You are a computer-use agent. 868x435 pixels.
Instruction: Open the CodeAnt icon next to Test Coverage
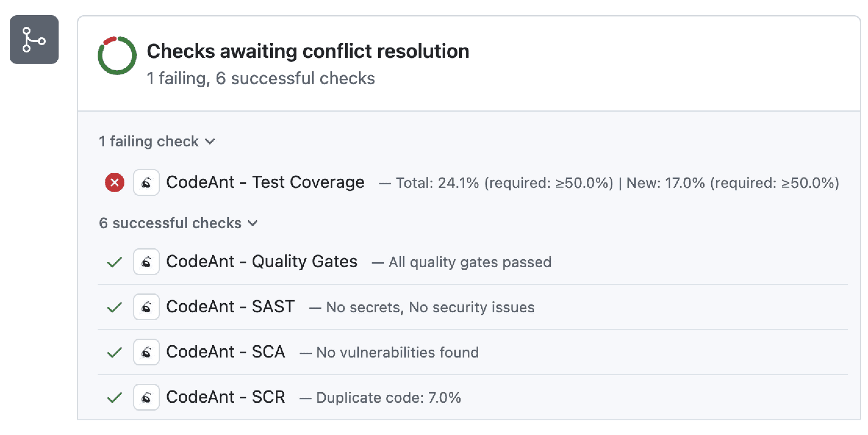pos(146,182)
